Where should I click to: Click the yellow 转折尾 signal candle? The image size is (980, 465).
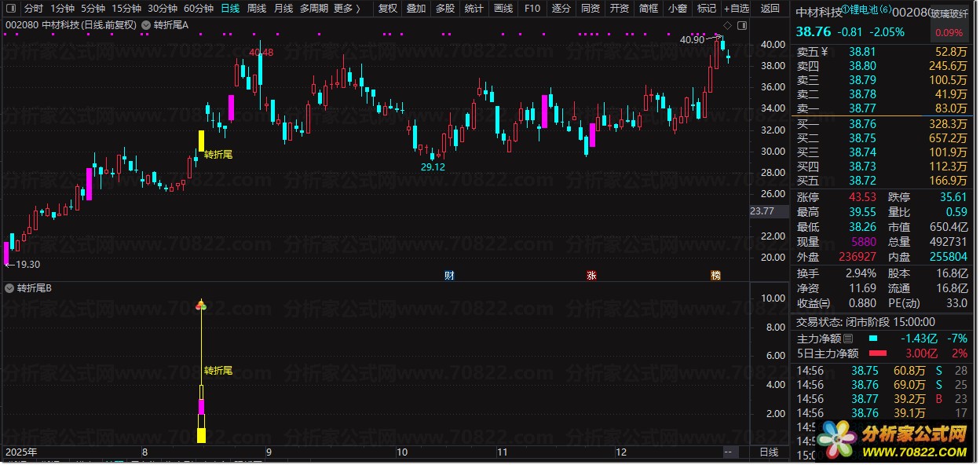(x=201, y=141)
